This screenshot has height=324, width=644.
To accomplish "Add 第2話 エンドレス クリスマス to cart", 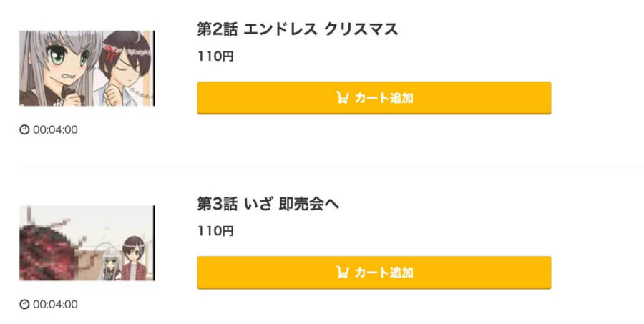I will [374, 98].
